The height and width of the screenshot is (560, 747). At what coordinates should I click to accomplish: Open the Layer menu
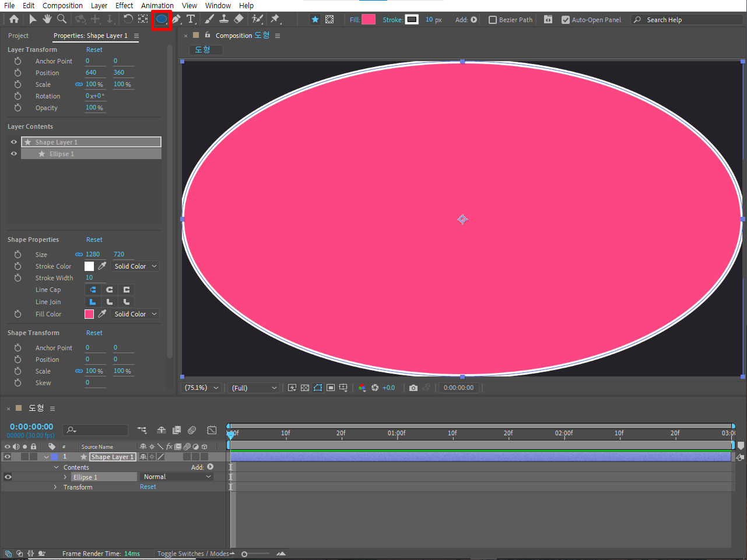99,5
